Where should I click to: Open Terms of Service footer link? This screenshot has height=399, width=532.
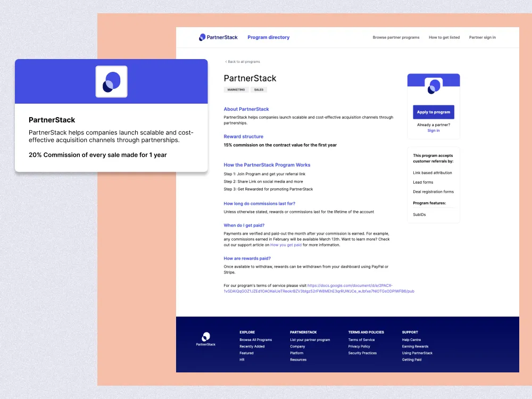361,339
